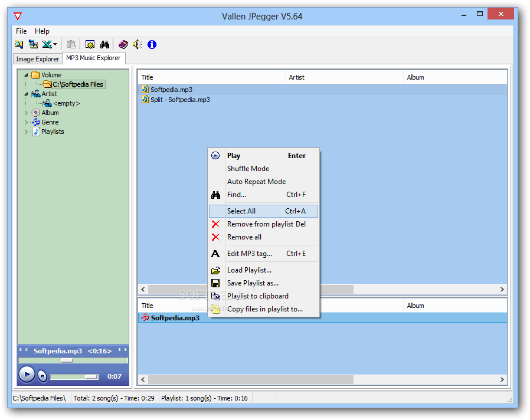Toggle Shuffle Mode in context menu

pyautogui.click(x=263, y=169)
